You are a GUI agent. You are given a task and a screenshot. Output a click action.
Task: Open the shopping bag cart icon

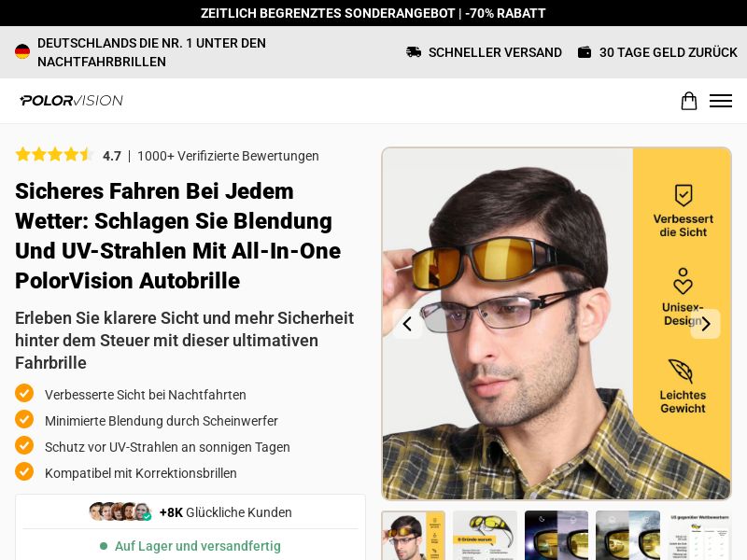[x=688, y=101]
